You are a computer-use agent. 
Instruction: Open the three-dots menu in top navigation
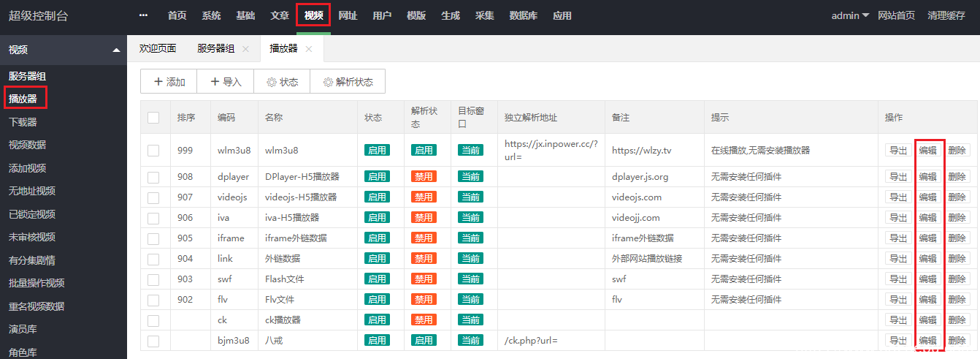(x=143, y=15)
